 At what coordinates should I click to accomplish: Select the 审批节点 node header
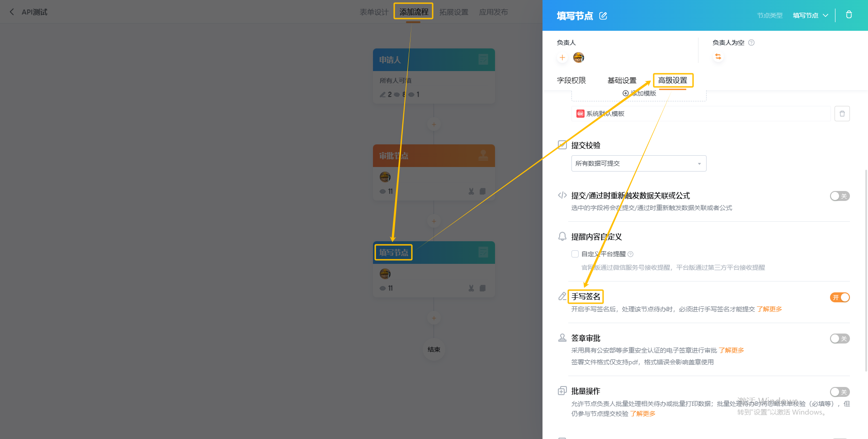point(434,156)
